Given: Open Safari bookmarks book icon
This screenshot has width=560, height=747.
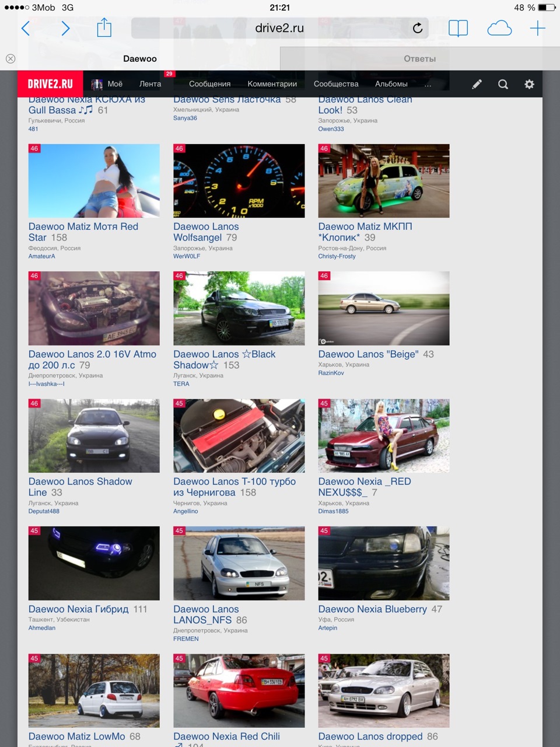Looking at the screenshot, I should point(458,28).
